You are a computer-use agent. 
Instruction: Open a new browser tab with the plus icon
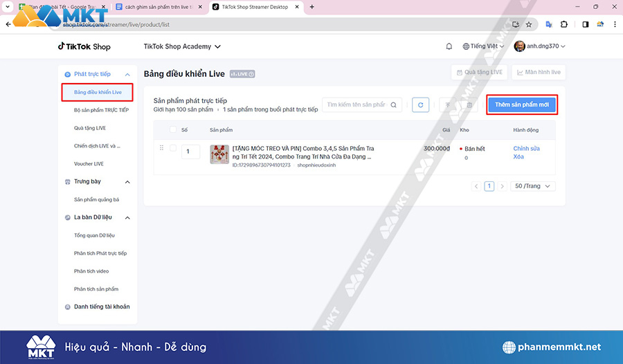pos(312,7)
